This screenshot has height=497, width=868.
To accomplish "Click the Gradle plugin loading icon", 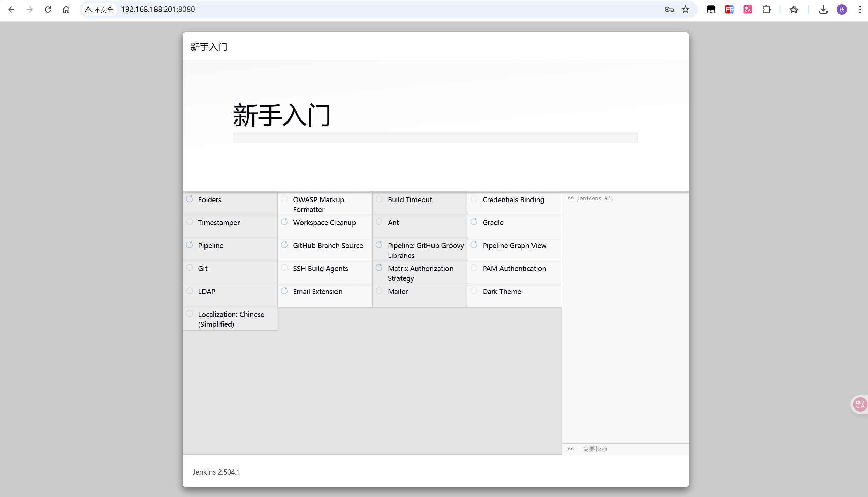I will click(474, 222).
